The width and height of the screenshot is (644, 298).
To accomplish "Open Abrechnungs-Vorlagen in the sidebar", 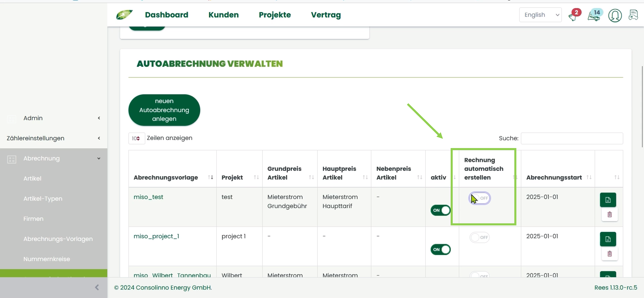I will click(x=58, y=239).
